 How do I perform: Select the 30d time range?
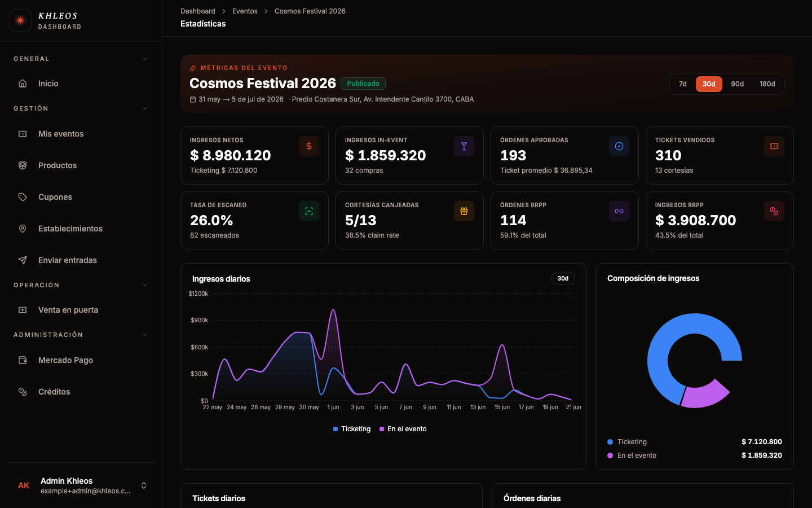(709, 84)
